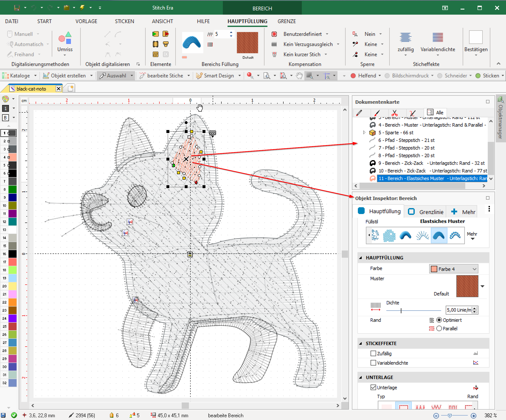Click the Muster pattern swatch in Inspektor
This screenshot has height=420, width=506.
[x=467, y=286]
